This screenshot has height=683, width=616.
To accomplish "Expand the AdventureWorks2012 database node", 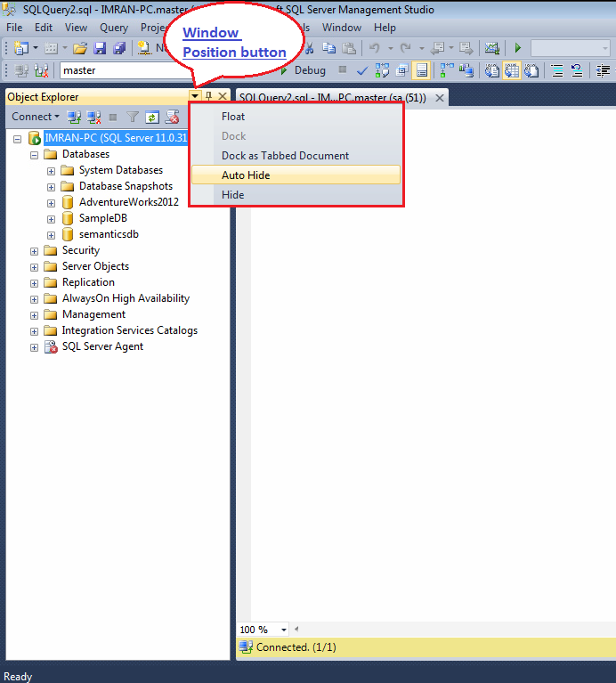I will pos(51,203).
